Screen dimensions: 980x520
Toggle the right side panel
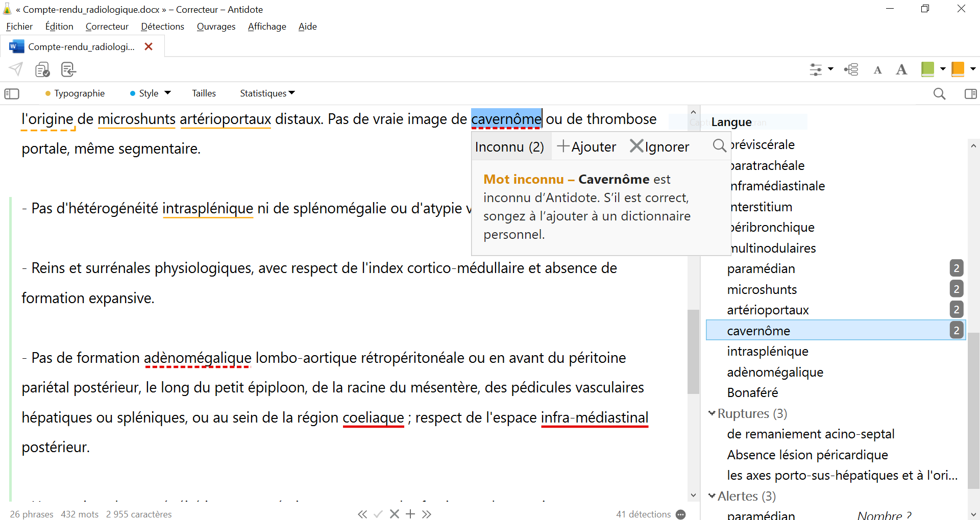click(x=970, y=93)
